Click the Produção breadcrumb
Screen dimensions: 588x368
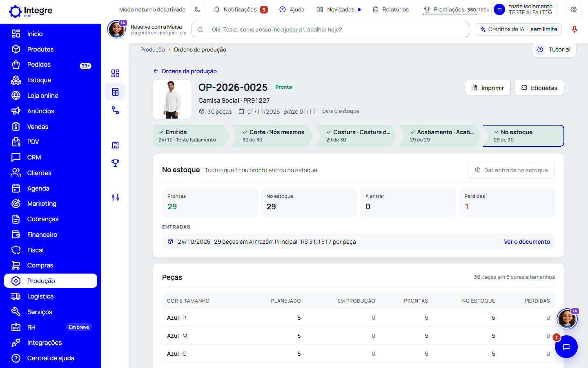point(153,49)
